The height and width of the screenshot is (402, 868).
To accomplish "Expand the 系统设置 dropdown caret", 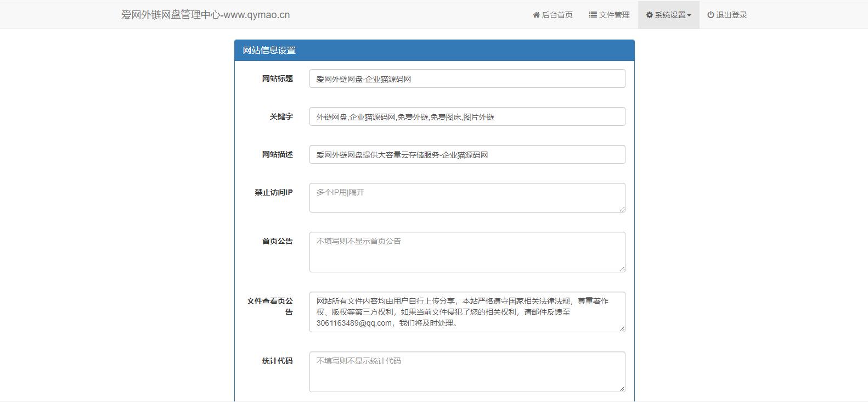I will pos(689,15).
